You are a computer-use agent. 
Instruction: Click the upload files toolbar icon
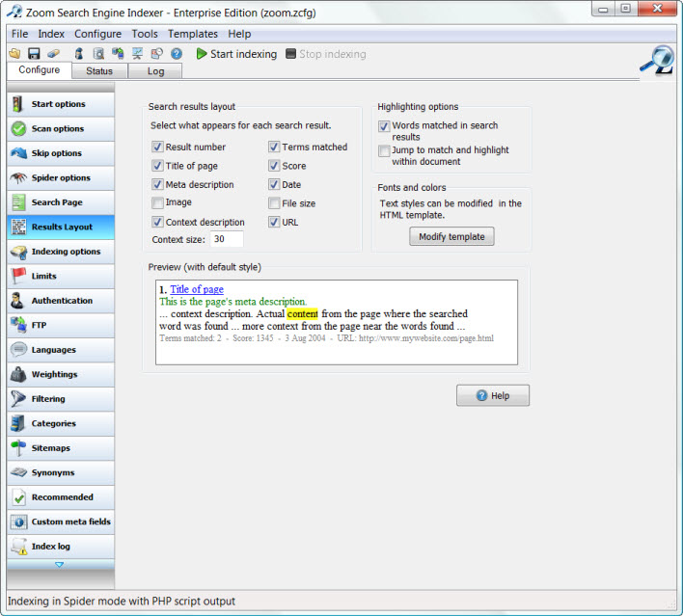click(118, 54)
